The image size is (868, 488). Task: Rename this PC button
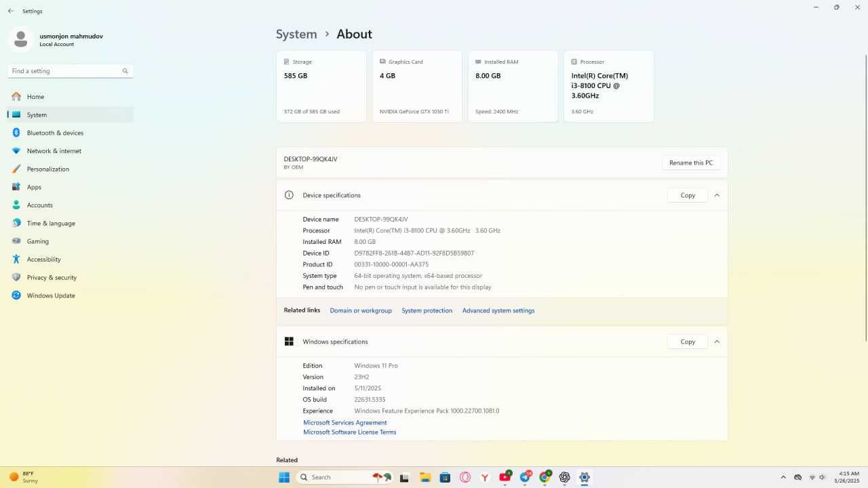[x=691, y=163]
